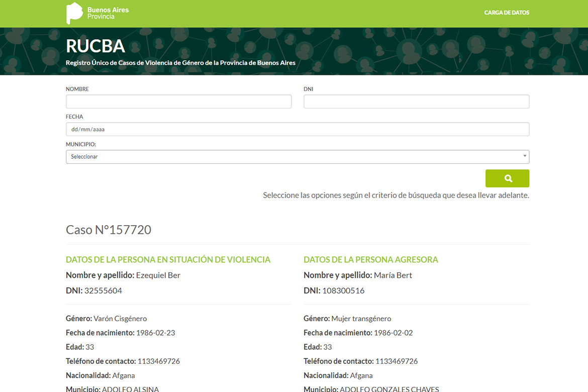Click the search criteria instruction text
Image resolution: width=588 pixels, height=392 pixels.
coord(396,195)
